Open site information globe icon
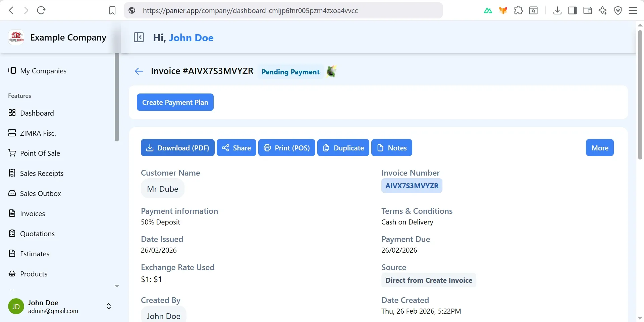The width and height of the screenshot is (644, 322). (132, 11)
